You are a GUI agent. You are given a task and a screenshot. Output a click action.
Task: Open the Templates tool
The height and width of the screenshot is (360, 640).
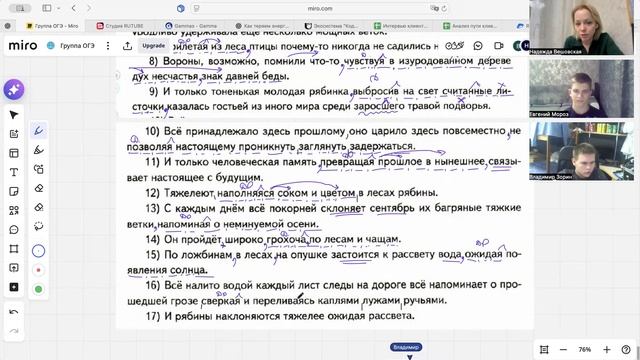[x=14, y=153]
